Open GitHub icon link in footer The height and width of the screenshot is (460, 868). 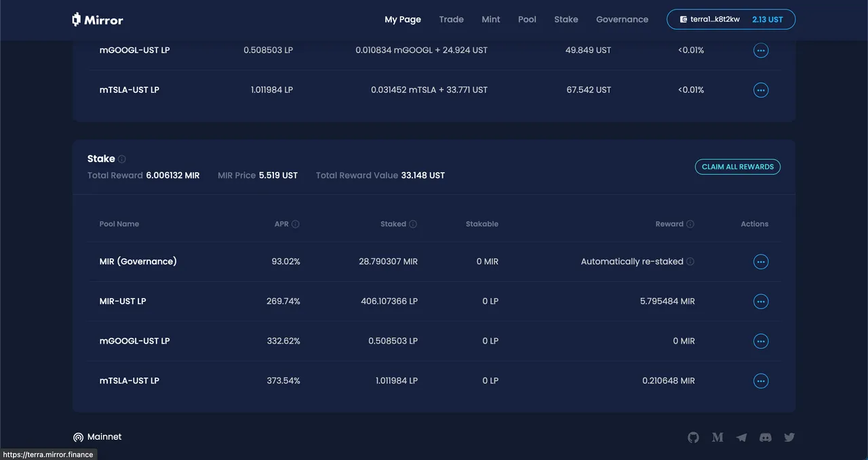point(693,438)
